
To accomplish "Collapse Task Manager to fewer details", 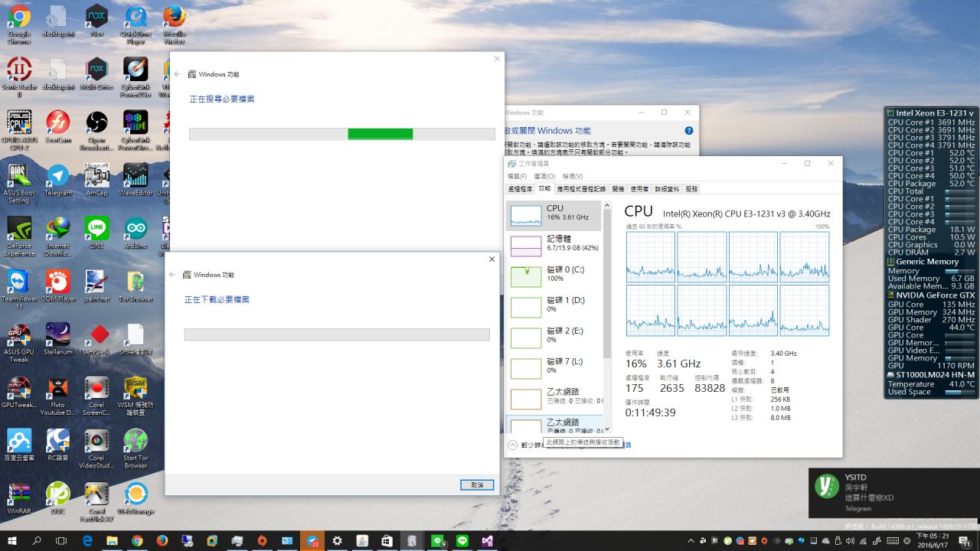I will point(512,445).
